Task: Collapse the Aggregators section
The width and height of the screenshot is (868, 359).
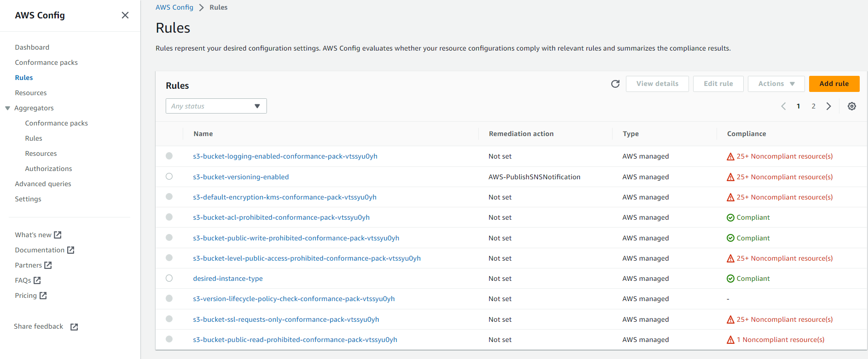Action: (x=7, y=108)
